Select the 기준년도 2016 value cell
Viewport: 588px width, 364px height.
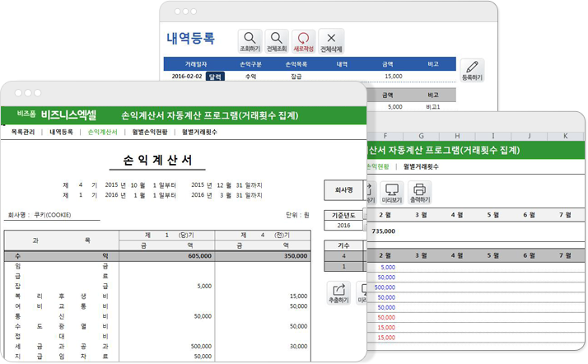[x=343, y=225]
